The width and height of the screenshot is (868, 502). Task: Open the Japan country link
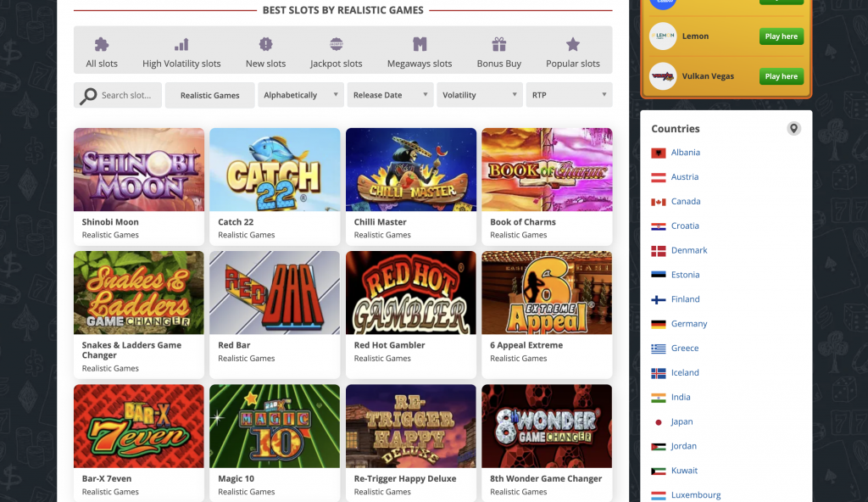click(682, 421)
